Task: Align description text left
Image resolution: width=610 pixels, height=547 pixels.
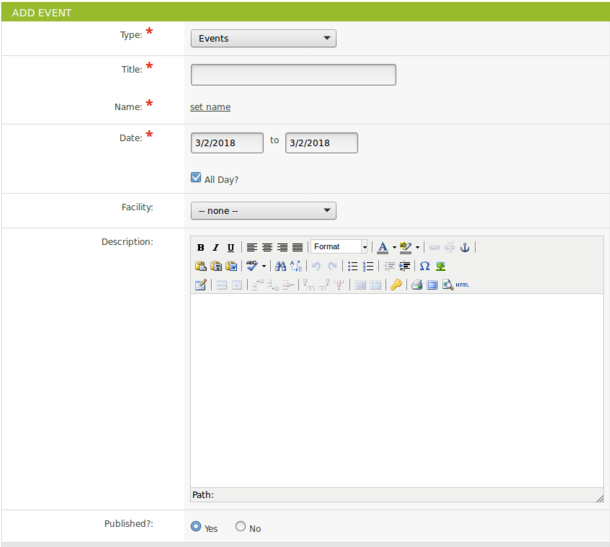Action: coord(252,247)
